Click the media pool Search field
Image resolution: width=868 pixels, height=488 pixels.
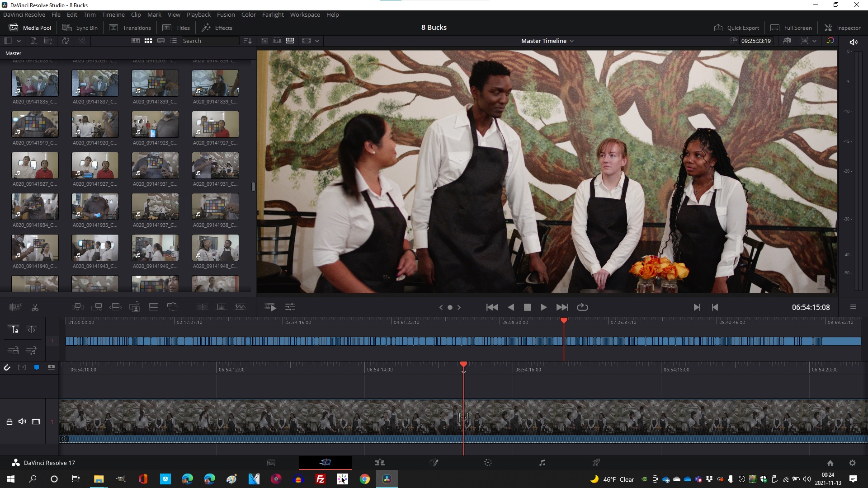(210, 41)
